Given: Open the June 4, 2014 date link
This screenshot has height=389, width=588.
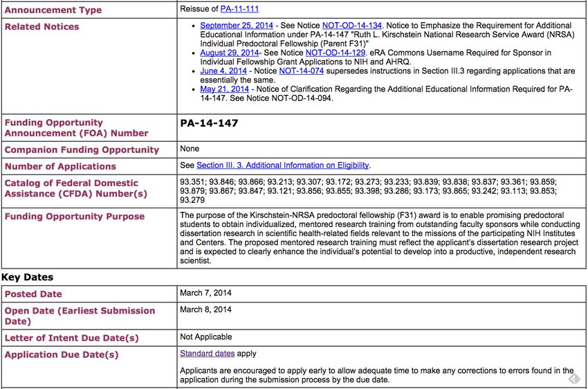Looking at the screenshot, I should coord(223,71).
